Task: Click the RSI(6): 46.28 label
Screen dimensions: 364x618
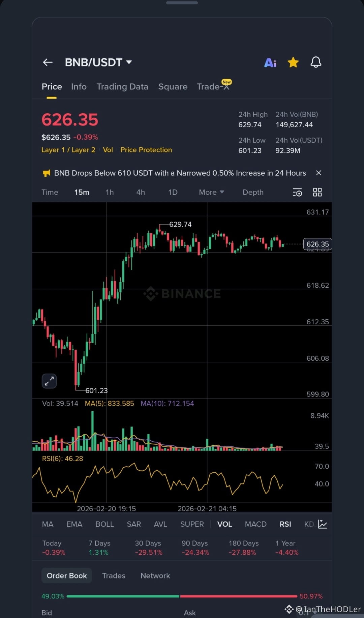Action: click(x=62, y=459)
